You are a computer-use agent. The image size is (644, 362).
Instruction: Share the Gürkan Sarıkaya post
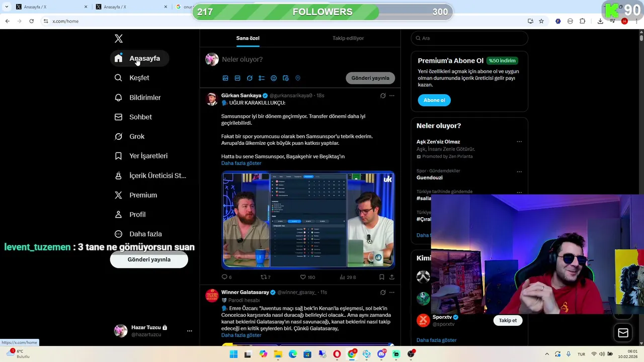[392, 277]
